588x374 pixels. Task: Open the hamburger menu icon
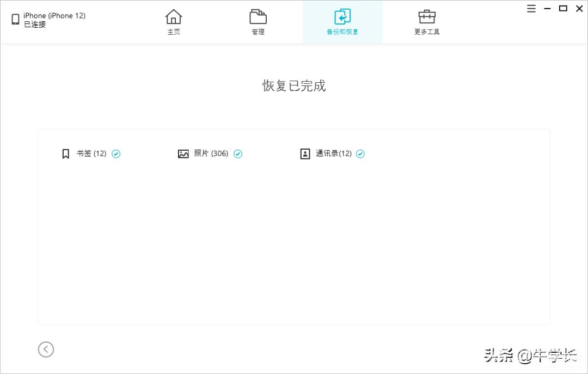pyautogui.click(x=531, y=9)
